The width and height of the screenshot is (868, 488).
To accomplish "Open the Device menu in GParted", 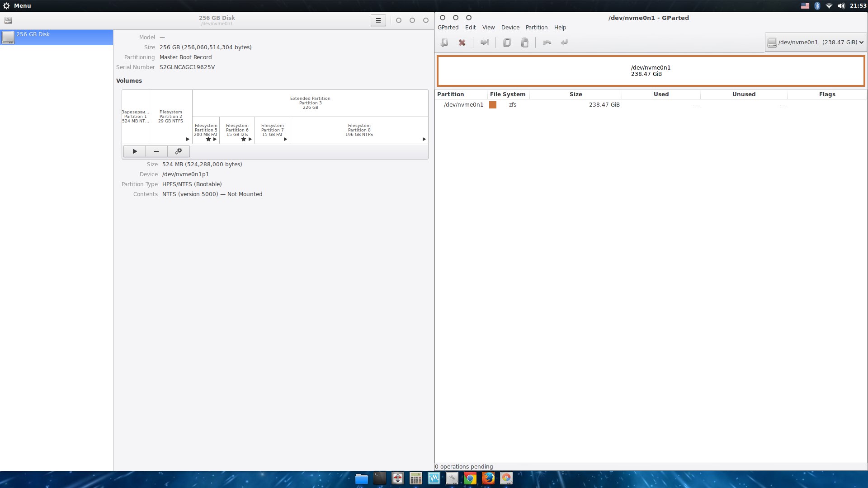I will (x=510, y=28).
